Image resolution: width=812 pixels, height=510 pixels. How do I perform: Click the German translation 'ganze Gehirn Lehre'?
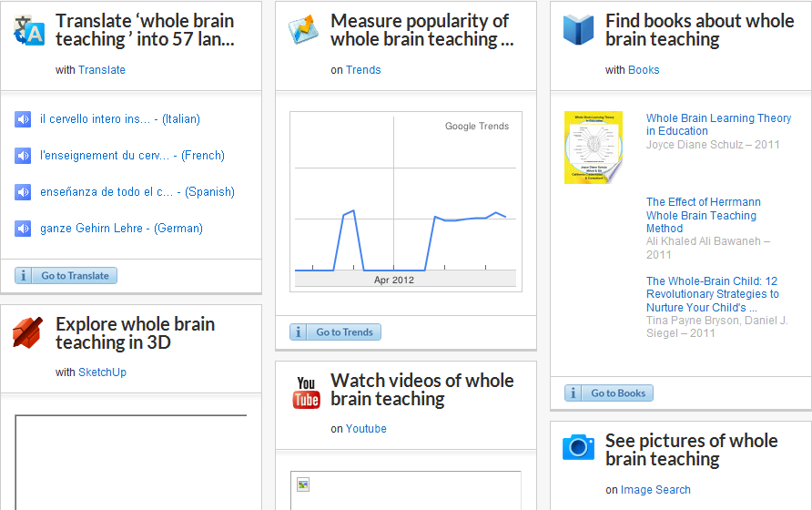(x=122, y=228)
